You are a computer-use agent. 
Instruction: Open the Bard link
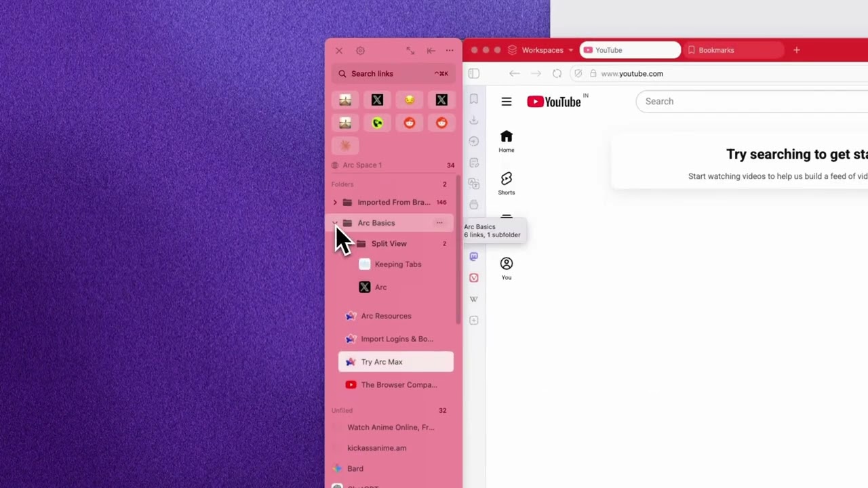(x=355, y=469)
